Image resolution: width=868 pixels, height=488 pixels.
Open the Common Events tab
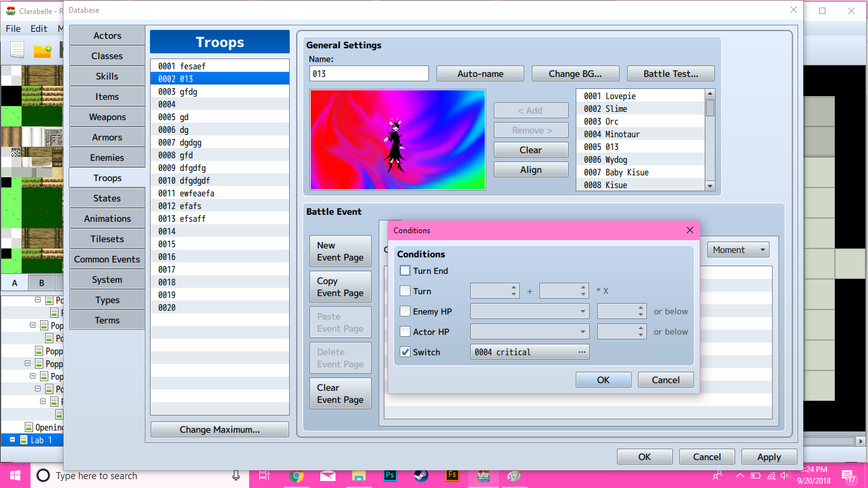coord(107,259)
